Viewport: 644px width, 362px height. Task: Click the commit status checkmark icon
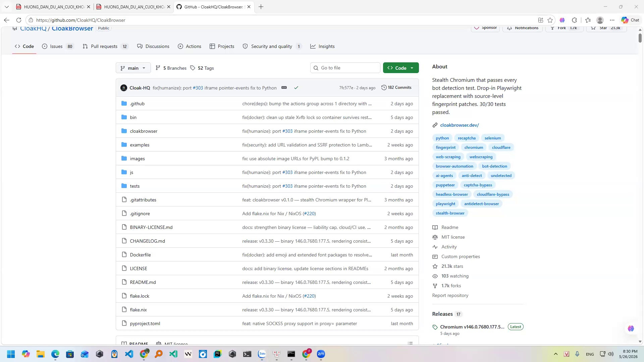tap(296, 88)
